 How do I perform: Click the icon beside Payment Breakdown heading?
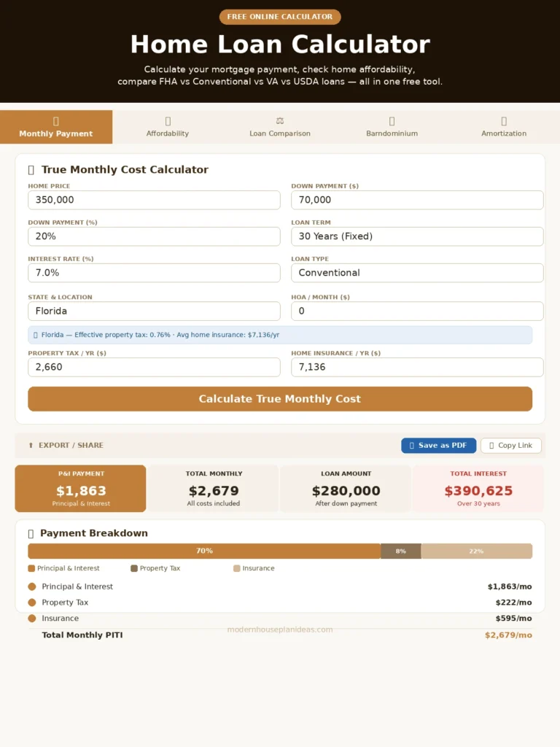[31, 533]
